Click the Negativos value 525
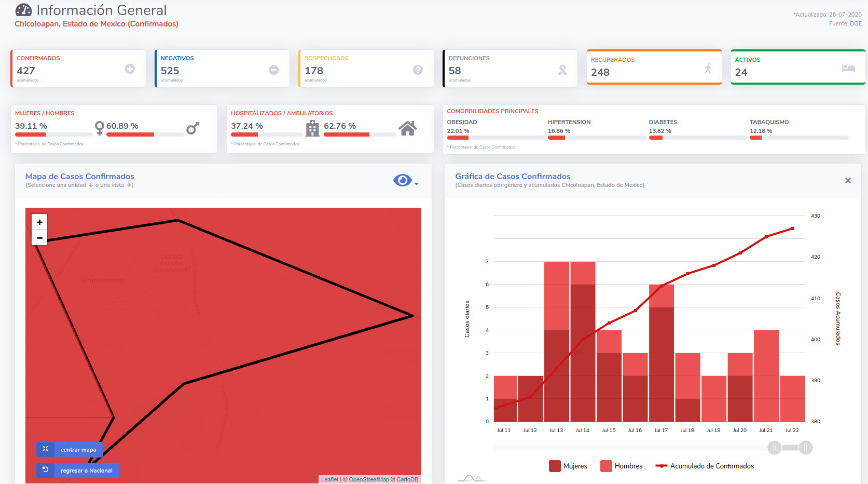Screen dimensions: 868x484 (170, 71)
